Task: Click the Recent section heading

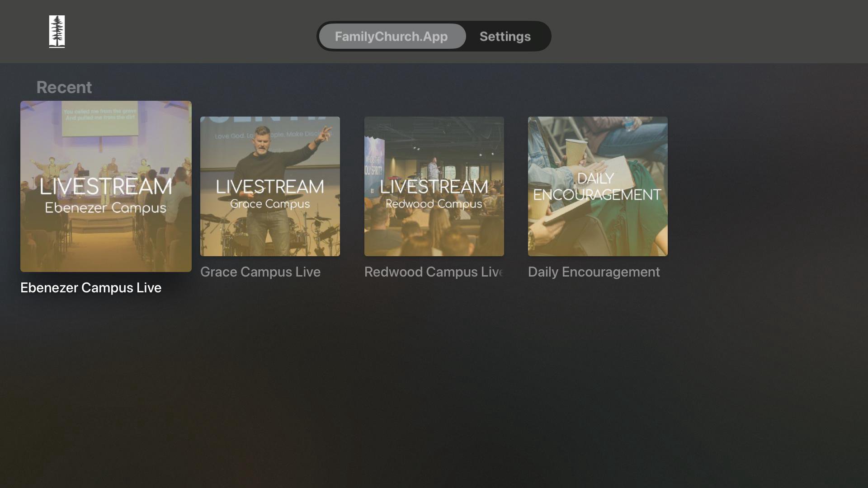Action: coord(64,87)
